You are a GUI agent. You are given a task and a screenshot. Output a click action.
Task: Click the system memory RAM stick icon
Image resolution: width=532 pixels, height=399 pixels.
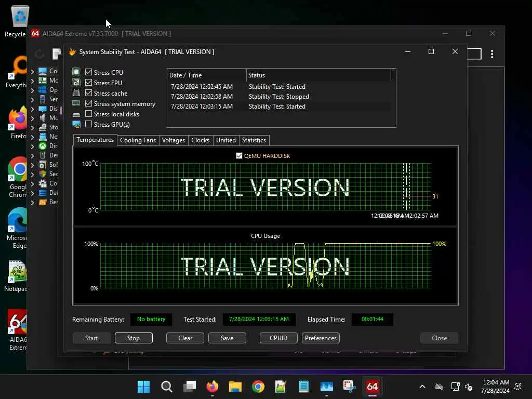pyautogui.click(x=76, y=103)
